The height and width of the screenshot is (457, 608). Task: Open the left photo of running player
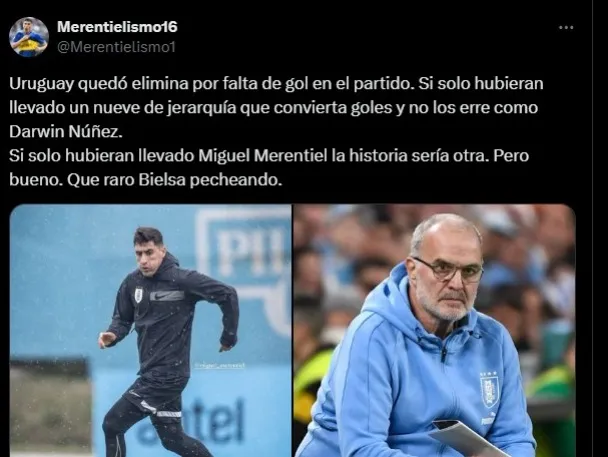150,331
